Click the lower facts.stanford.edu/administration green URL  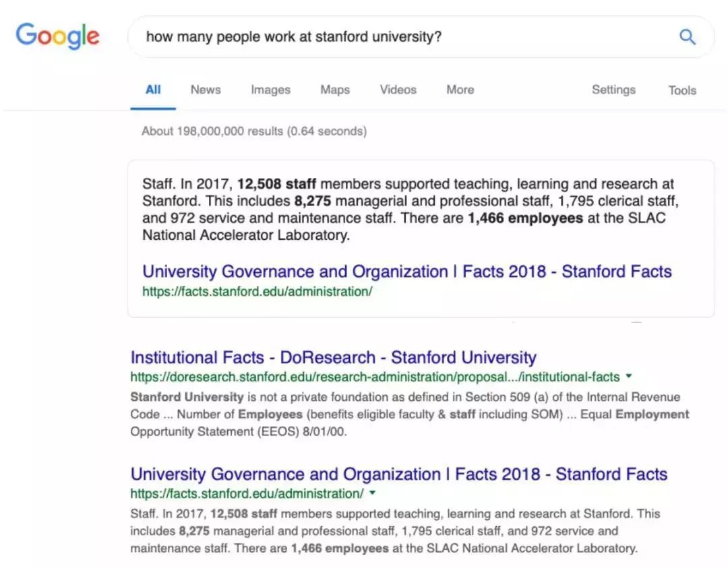click(247, 494)
